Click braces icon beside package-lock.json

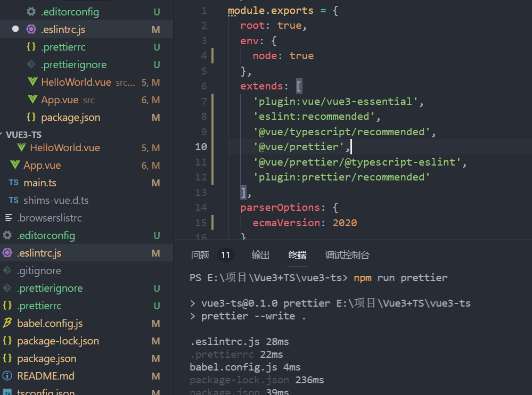tap(7, 340)
